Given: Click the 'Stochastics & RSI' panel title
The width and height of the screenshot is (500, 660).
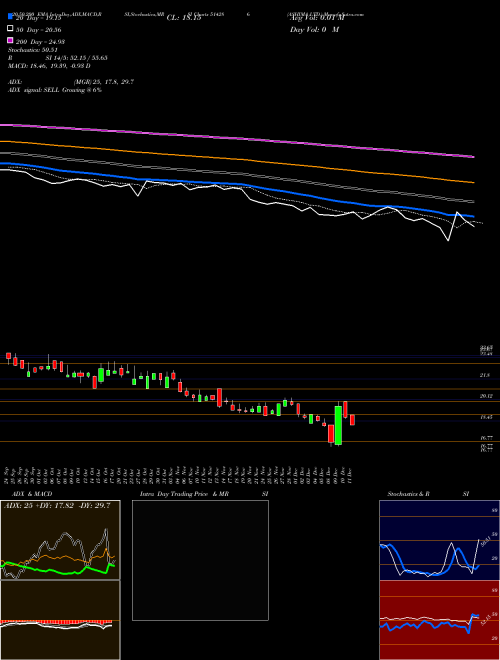Looking at the screenshot, I should pos(428,494).
